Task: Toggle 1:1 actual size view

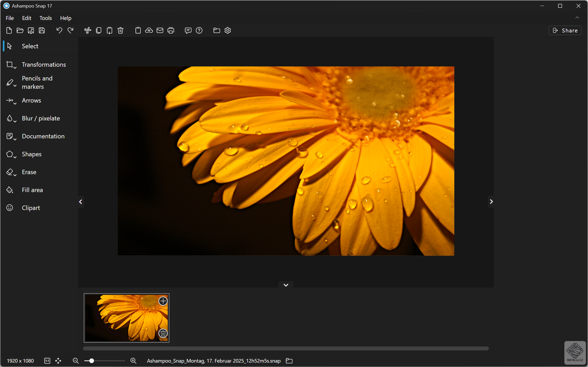Action: tap(47, 361)
